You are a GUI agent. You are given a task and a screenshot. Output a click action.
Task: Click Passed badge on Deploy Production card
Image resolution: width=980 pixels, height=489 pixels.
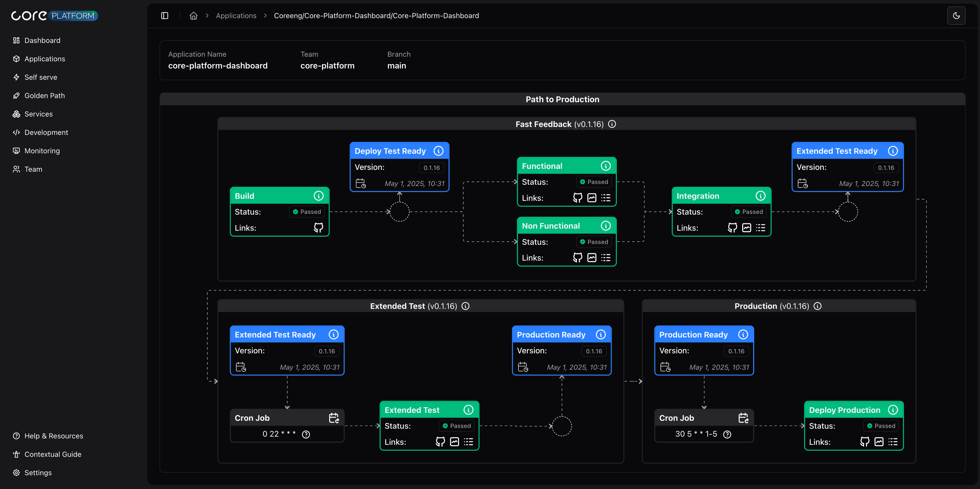pyautogui.click(x=881, y=426)
